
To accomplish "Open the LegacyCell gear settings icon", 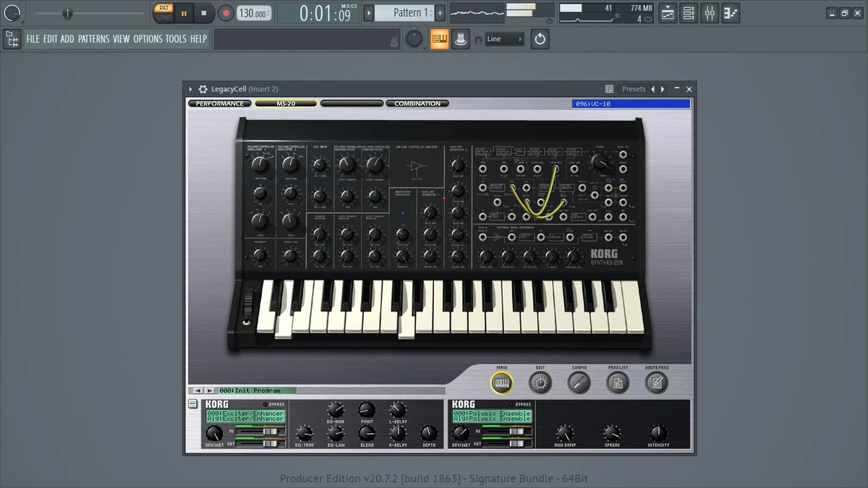I will click(203, 89).
